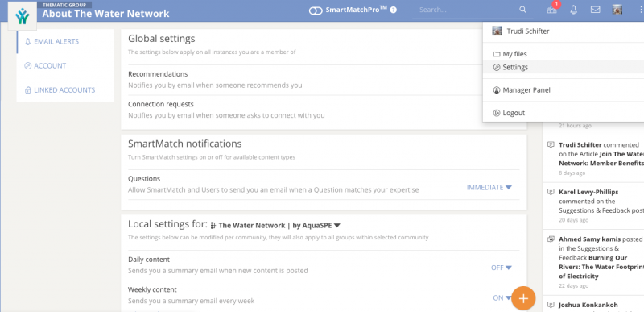Click the bell icon beside Email Alerts

coord(28,41)
